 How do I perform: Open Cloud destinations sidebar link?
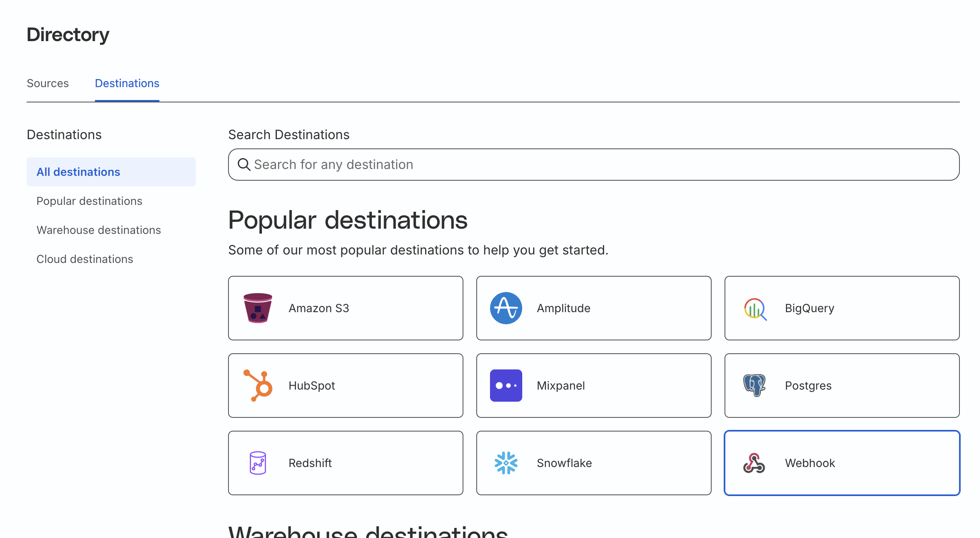85,259
